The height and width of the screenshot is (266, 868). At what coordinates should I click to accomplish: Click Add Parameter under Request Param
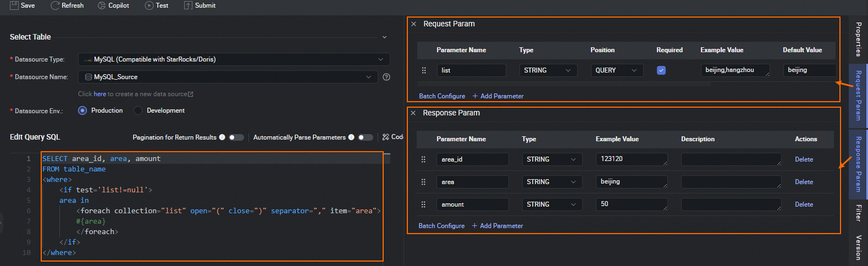point(497,96)
